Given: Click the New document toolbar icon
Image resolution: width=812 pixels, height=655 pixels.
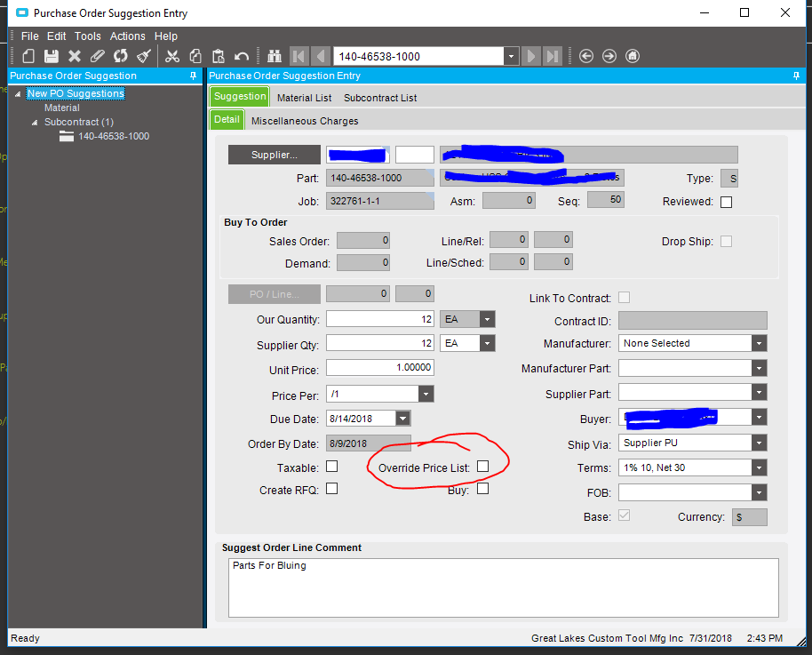Looking at the screenshot, I should [x=28, y=56].
